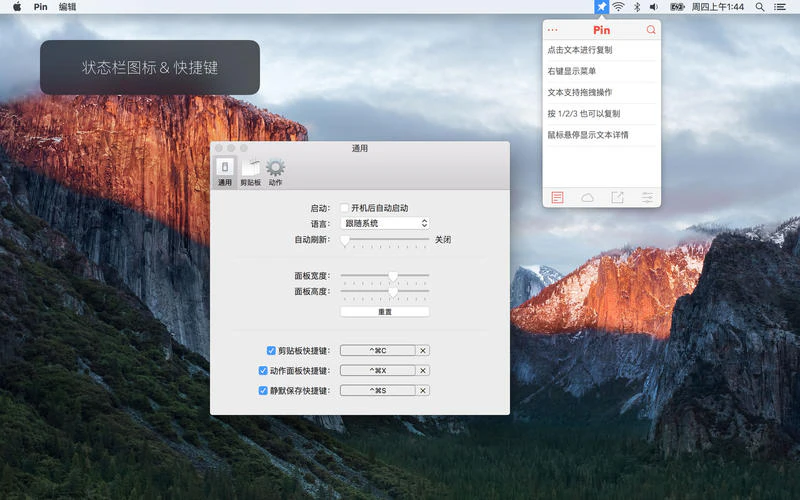The image size is (800, 500).
Task: Click the ^⌘X shortcut recorder field
Action: [378, 370]
